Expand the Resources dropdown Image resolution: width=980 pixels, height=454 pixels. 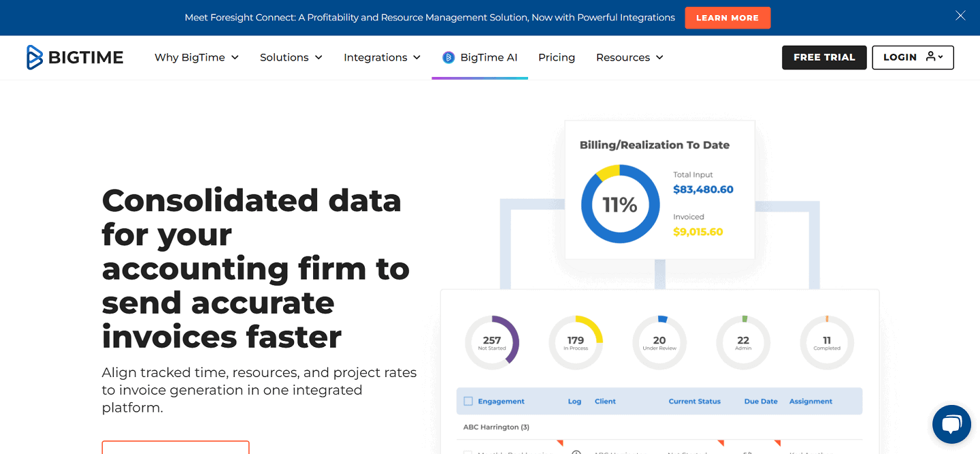[x=629, y=57]
